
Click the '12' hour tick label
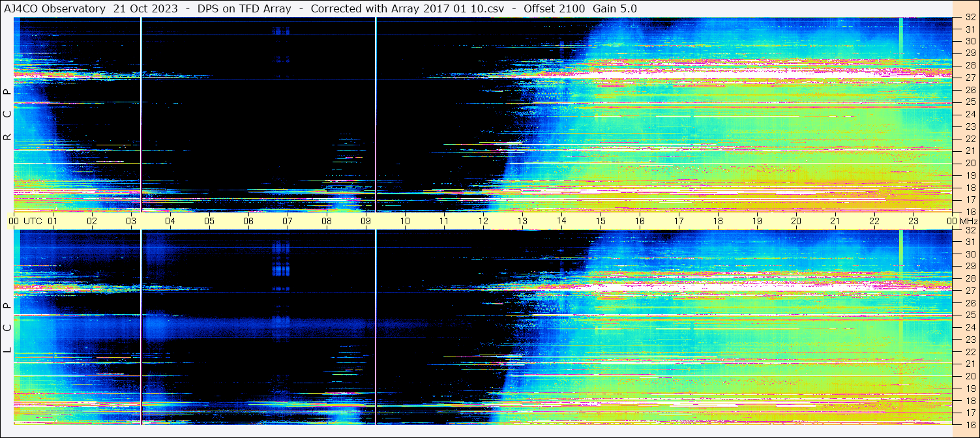[x=483, y=221]
